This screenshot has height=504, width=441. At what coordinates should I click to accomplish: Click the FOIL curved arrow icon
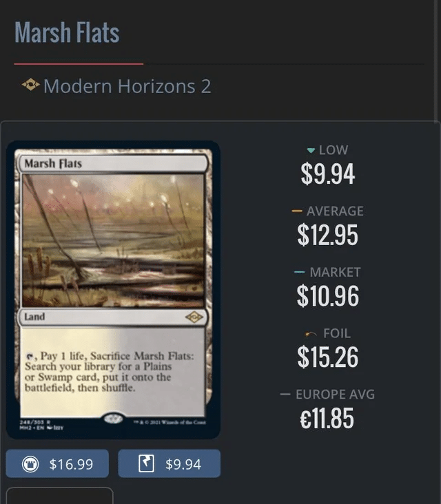[311, 334]
